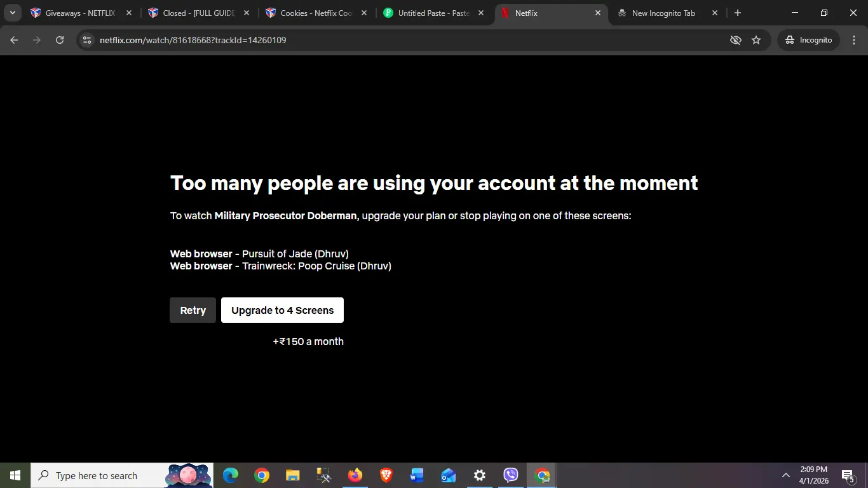The image size is (868, 488).
Task: Open the taskbar clock showing 2:09 PM
Action: [813, 475]
